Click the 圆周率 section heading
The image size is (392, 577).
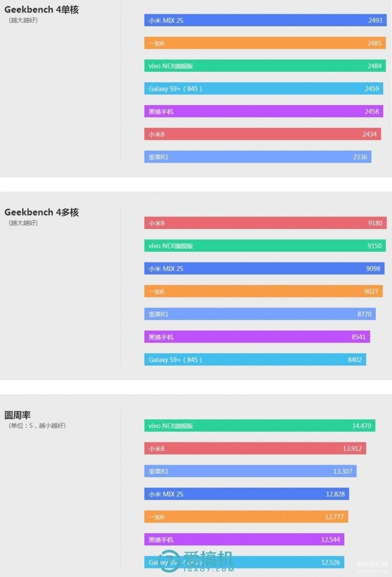coord(18,415)
